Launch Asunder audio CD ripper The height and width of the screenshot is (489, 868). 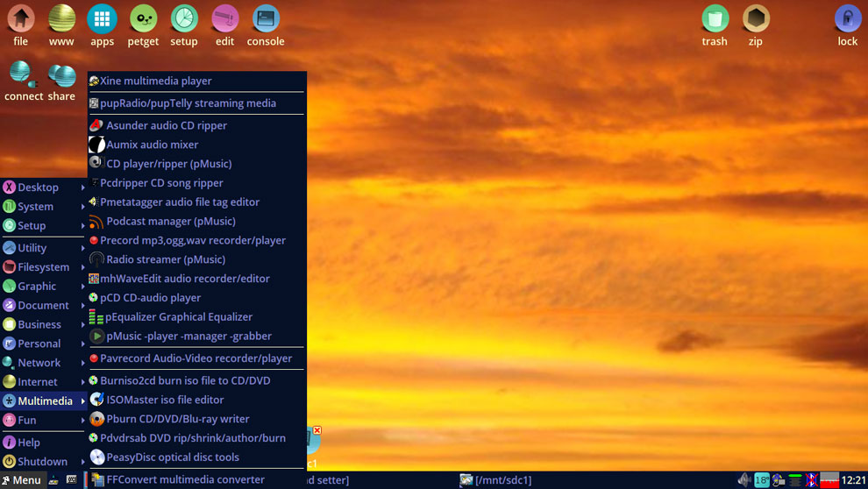(196, 125)
